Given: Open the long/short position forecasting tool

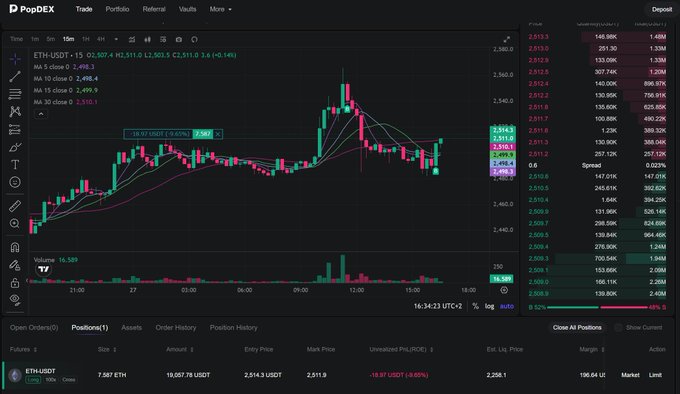Looking at the screenshot, I should pyautogui.click(x=15, y=129).
